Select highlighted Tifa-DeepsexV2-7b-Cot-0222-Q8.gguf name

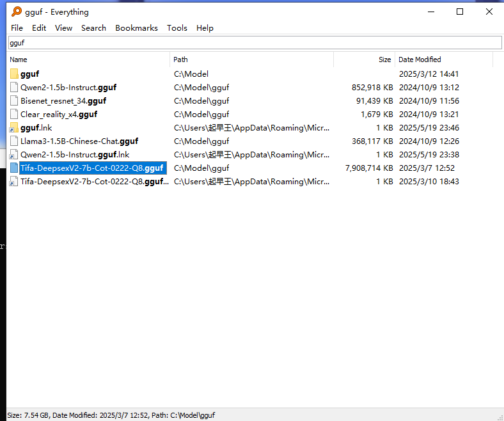[x=91, y=168]
